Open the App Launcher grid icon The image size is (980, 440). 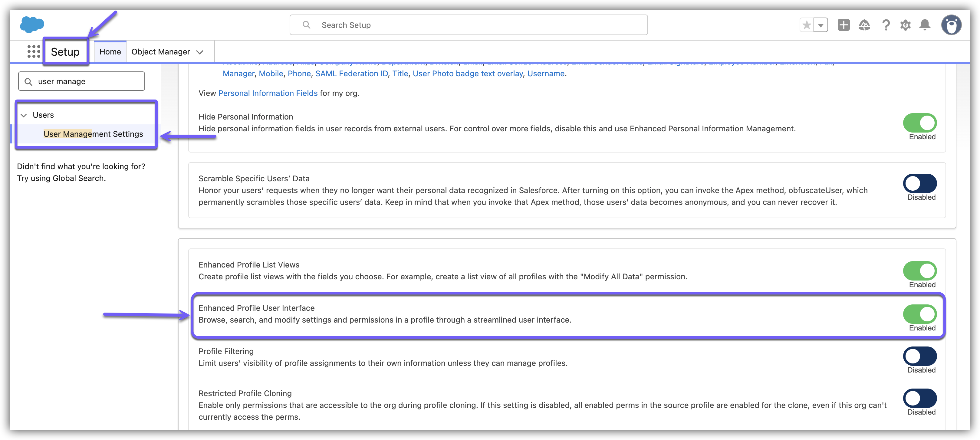pos(34,51)
